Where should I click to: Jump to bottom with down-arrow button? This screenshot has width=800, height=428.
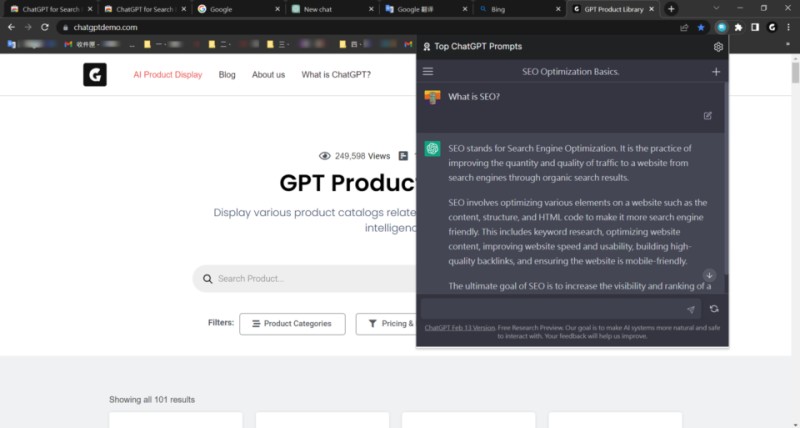pyautogui.click(x=709, y=275)
